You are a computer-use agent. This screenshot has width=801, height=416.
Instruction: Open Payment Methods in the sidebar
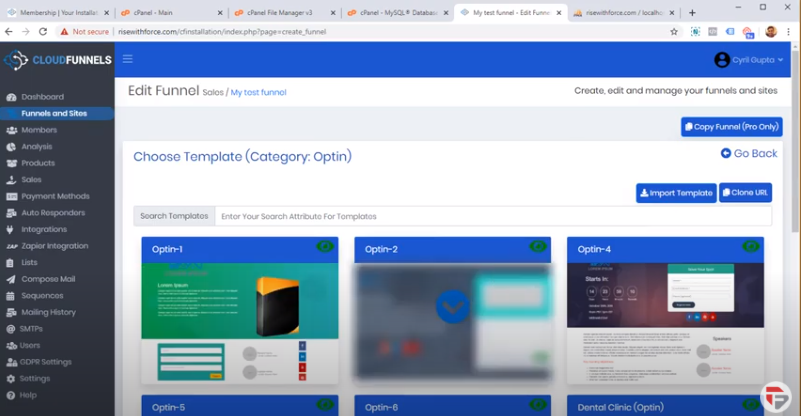55,196
